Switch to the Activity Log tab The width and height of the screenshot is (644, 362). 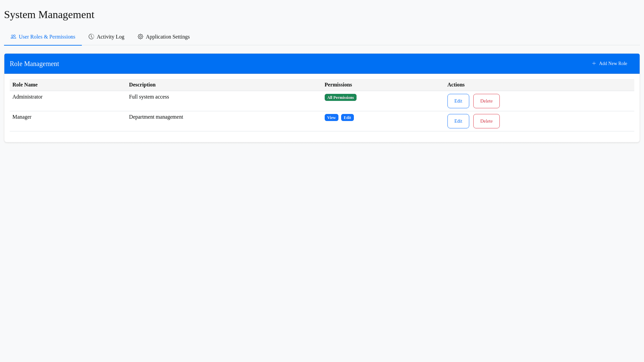pos(110,37)
